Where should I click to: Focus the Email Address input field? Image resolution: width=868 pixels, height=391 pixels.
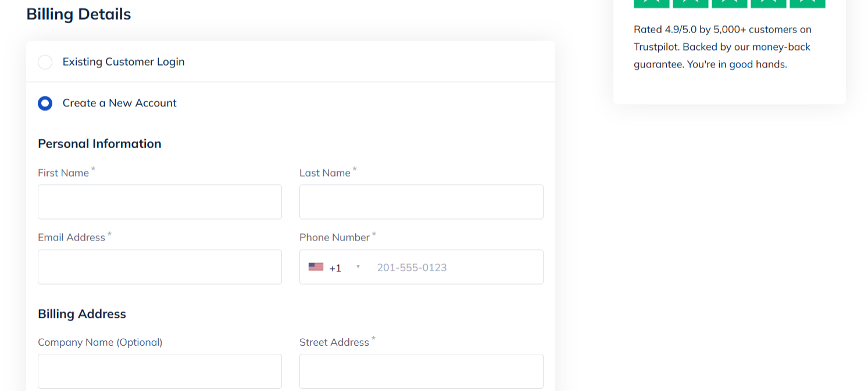pos(160,267)
